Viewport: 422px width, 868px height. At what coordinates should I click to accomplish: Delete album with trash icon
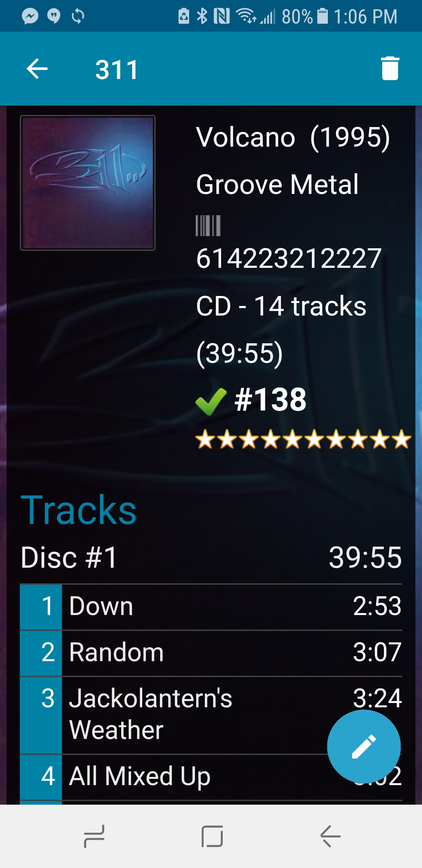[x=390, y=69]
